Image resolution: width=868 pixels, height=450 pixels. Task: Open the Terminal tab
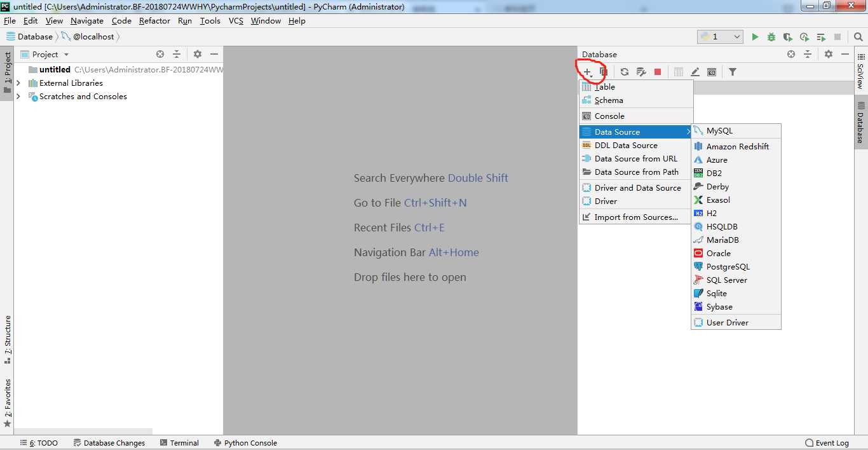click(x=179, y=443)
